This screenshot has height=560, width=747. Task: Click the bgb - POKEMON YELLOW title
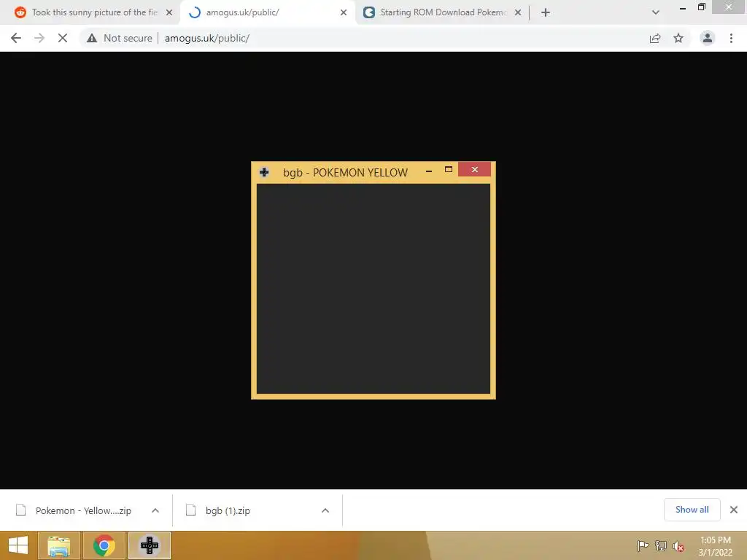[345, 172]
